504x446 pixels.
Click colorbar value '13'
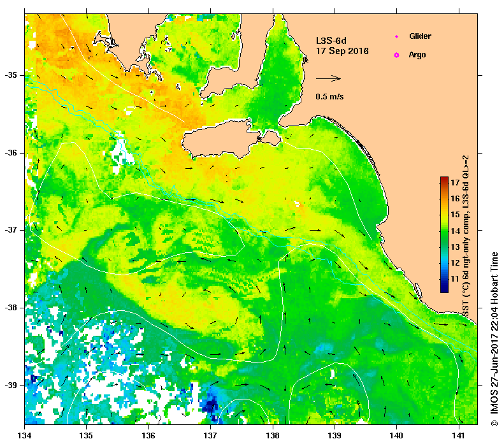[455, 247]
